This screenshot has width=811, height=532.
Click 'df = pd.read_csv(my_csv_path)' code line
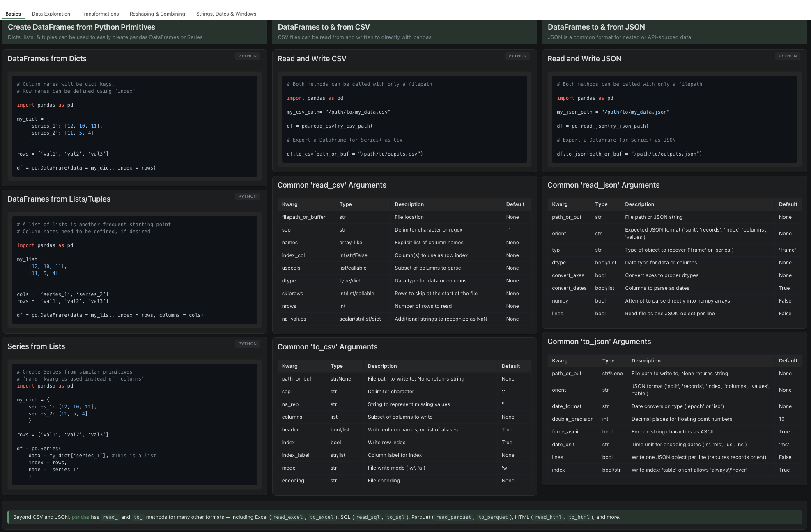tap(330, 126)
